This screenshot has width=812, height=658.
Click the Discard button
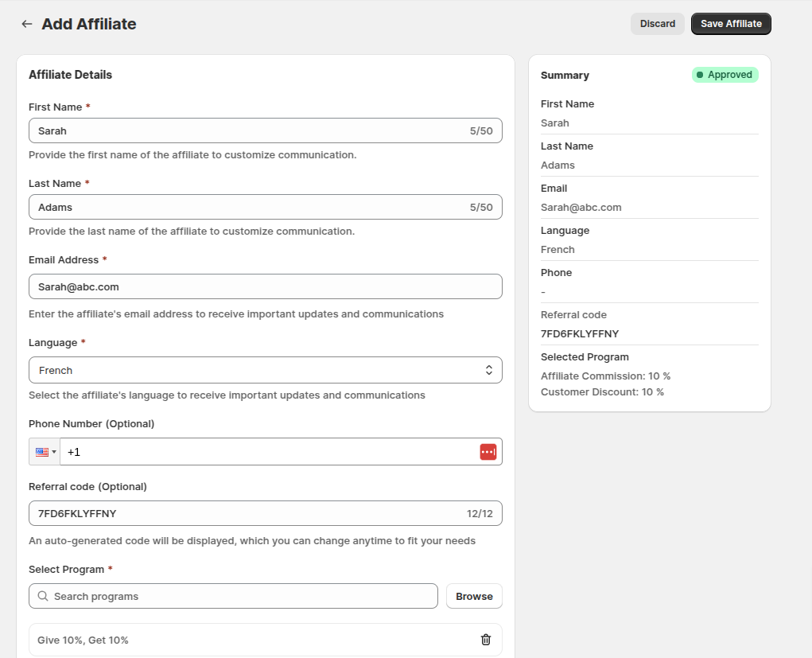pyautogui.click(x=657, y=23)
